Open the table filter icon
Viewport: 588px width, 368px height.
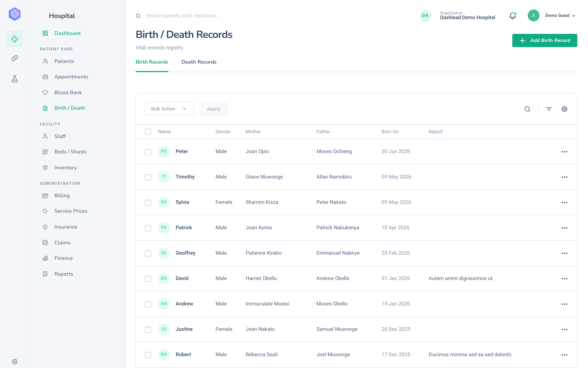click(x=549, y=109)
